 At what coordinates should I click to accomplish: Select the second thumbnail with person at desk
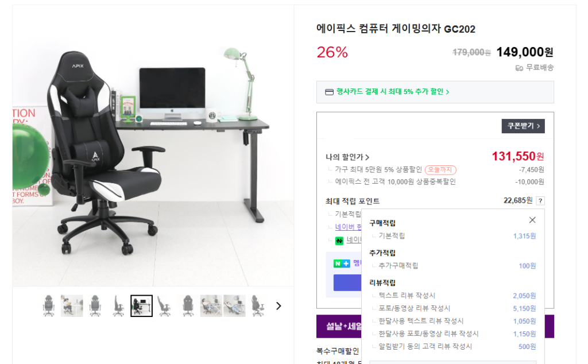(72, 306)
